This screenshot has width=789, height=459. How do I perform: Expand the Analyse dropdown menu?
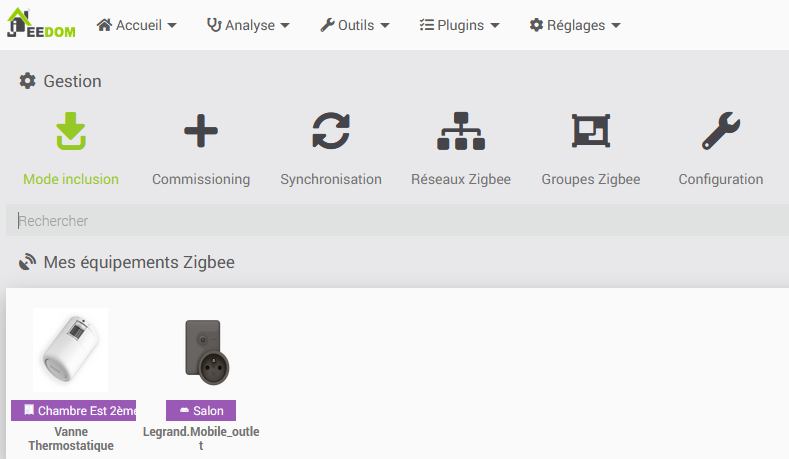[248, 25]
